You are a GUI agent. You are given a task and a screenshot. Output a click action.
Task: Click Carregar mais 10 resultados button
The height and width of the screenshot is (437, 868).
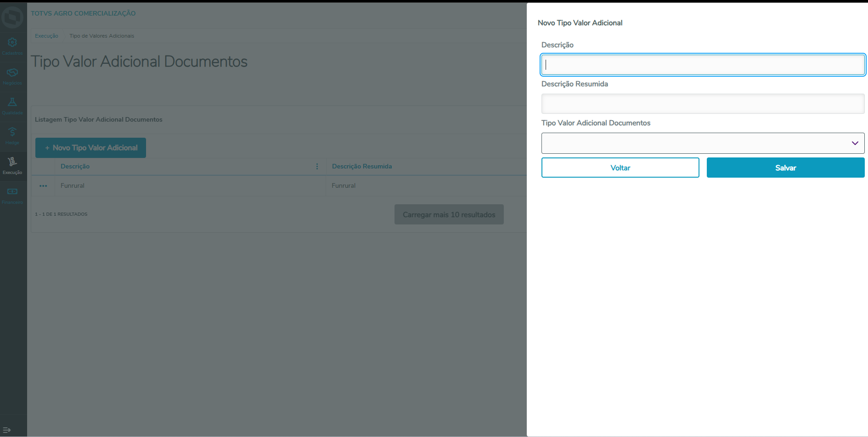[x=449, y=214]
